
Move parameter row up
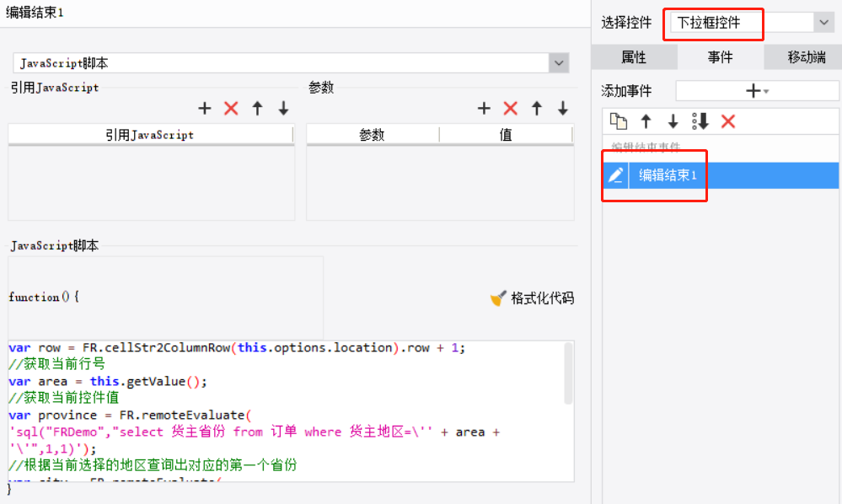[x=537, y=109]
